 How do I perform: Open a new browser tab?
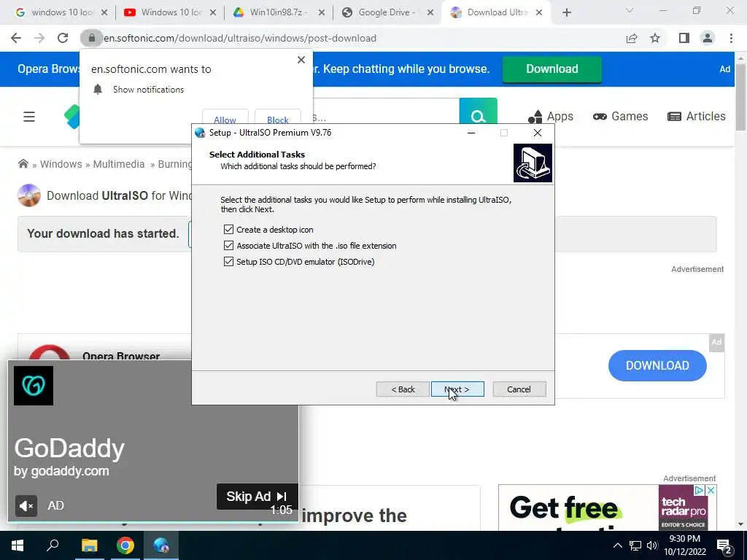[566, 13]
